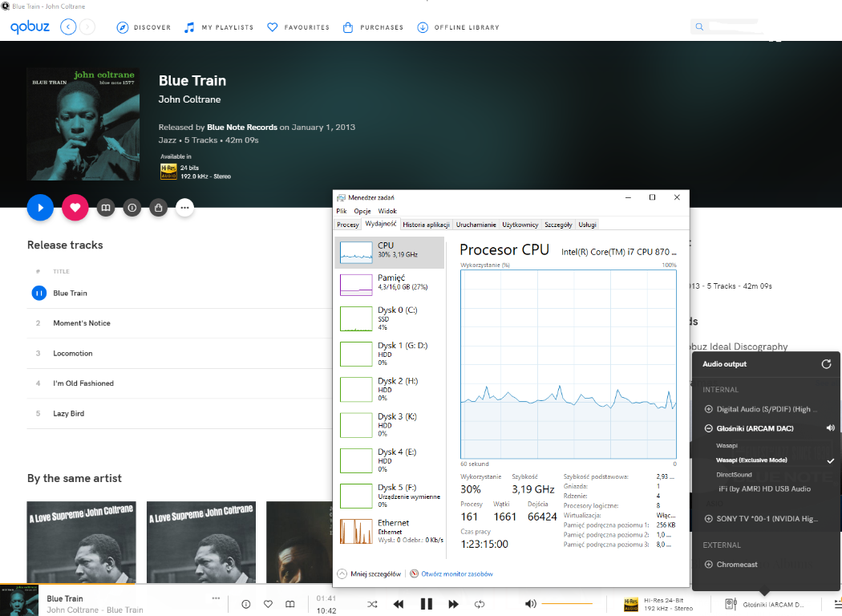842x616 pixels.
Task: Go back with the Qobuz back arrow
Action: click(68, 26)
